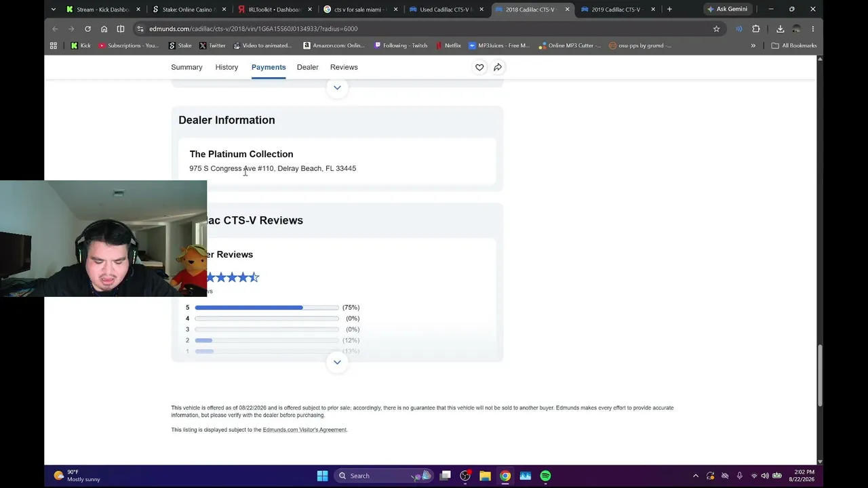
Task: Open the YouTube Subscriptions bookmark
Action: (x=129, y=45)
